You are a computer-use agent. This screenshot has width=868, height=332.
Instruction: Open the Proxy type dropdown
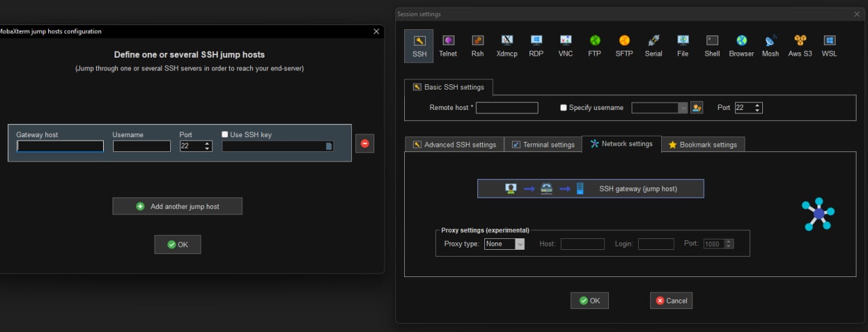click(x=520, y=244)
